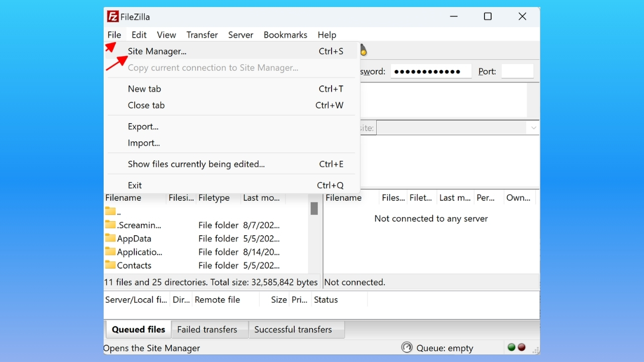Click the password field

431,71
